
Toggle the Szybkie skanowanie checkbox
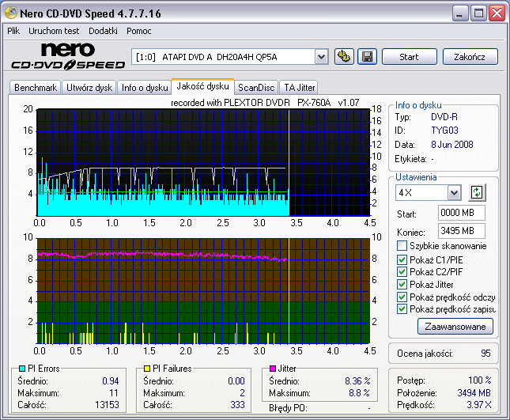coord(402,246)
